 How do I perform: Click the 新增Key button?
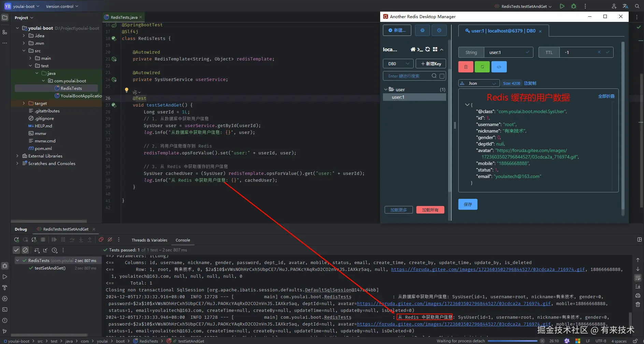431,64
